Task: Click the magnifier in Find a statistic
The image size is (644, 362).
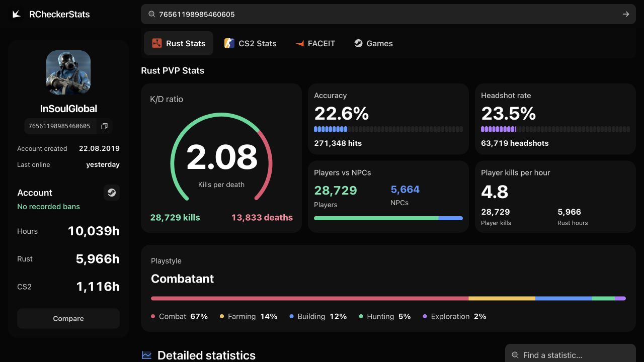Action: (515, 355)
